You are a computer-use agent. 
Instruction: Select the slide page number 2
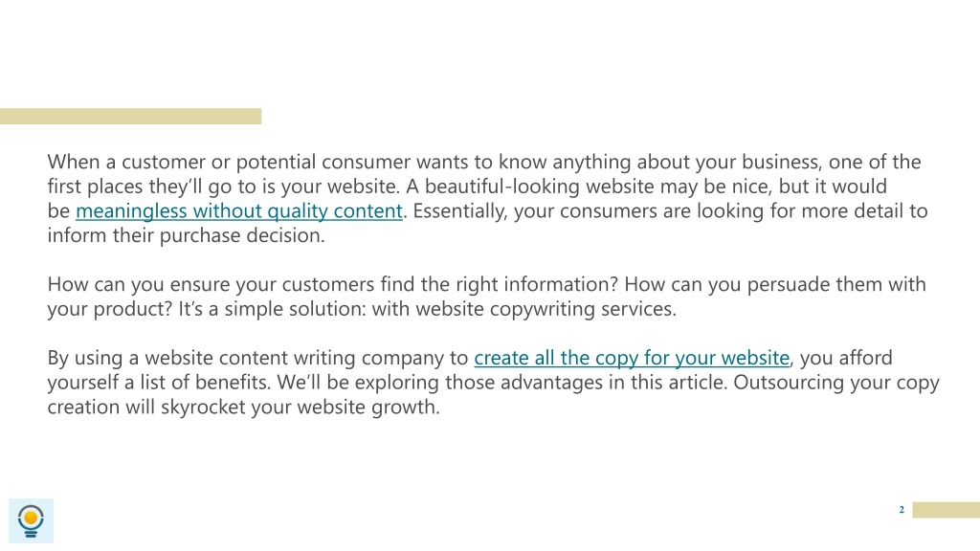[x=902, y=510]
